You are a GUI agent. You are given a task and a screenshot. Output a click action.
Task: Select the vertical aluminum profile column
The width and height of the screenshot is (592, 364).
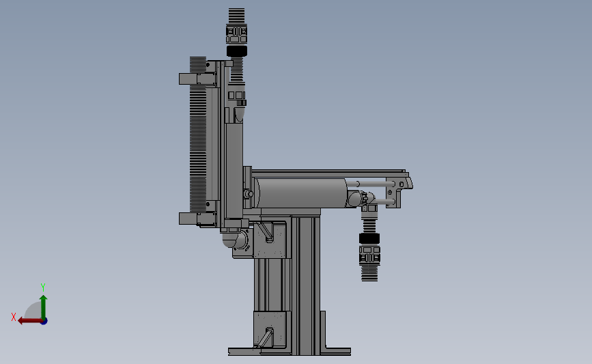tap(306, 285)
